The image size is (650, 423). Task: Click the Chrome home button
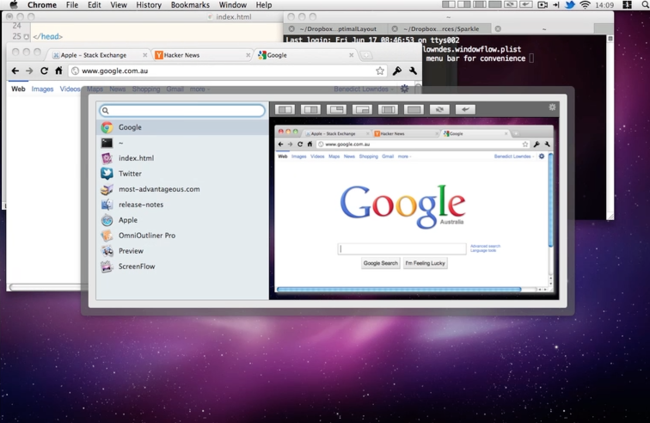(x=58, y=70)
